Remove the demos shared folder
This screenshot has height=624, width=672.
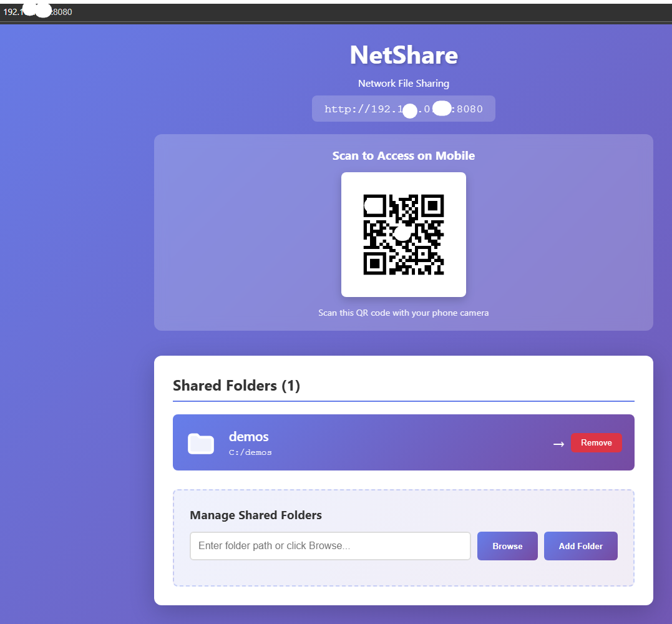596,442
